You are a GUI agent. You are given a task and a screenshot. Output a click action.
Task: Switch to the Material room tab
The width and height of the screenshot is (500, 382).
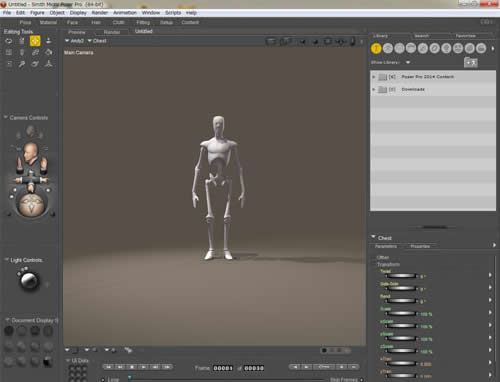click(48, 22)
